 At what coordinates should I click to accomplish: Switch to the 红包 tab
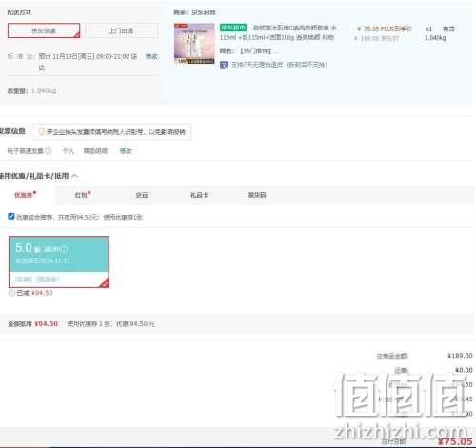(82, 195)
